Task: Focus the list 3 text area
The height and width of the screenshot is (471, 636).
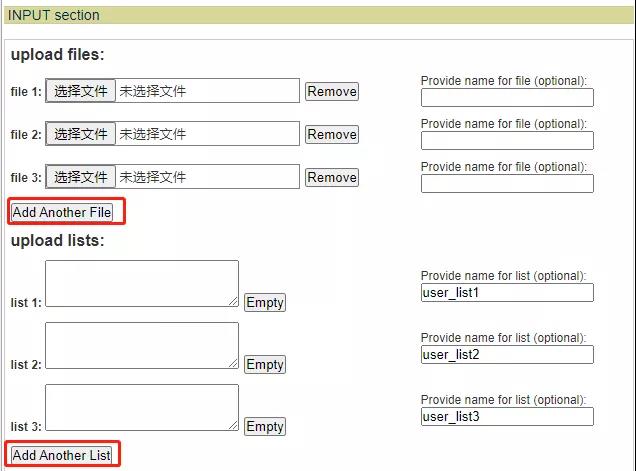Action: [x=142, y=407]
